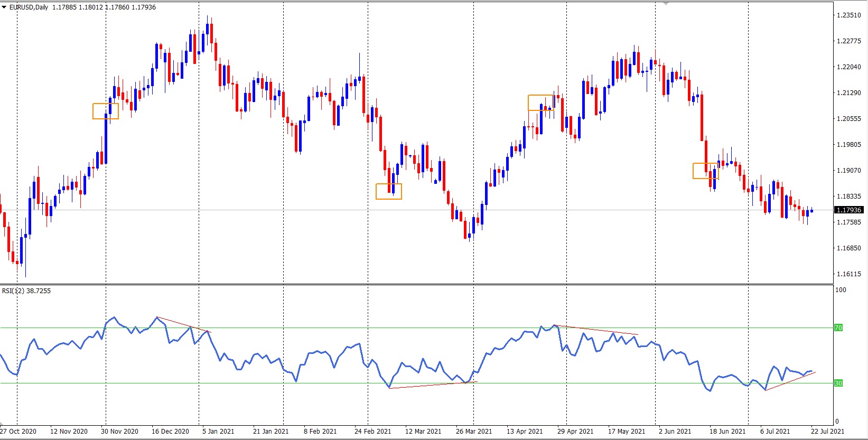Click the 1.20555 price scale label

pos(849,119)
